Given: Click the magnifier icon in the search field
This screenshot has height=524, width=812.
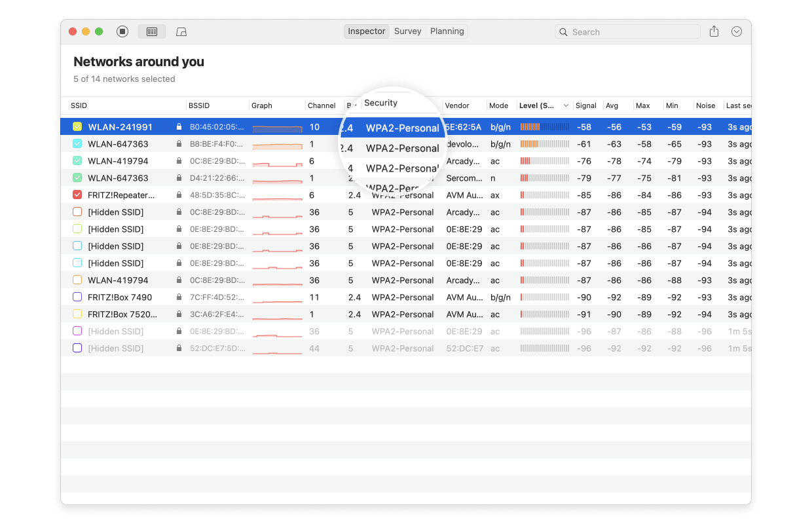Looking at the screenshot, I should pyautogui.click(x=564, y=31).
